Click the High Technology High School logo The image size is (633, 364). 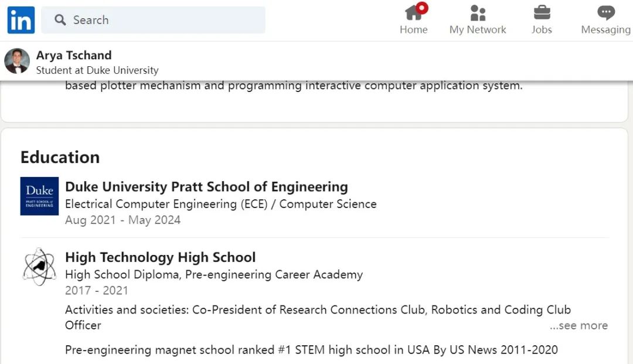pyautogui.click(x=39, y=266)
